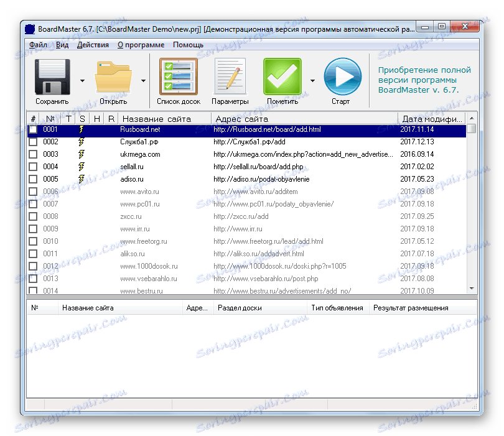Expand the Открыть dropdown arrow
This screenshot has height=436, width=504.
(x=143, y=81)
